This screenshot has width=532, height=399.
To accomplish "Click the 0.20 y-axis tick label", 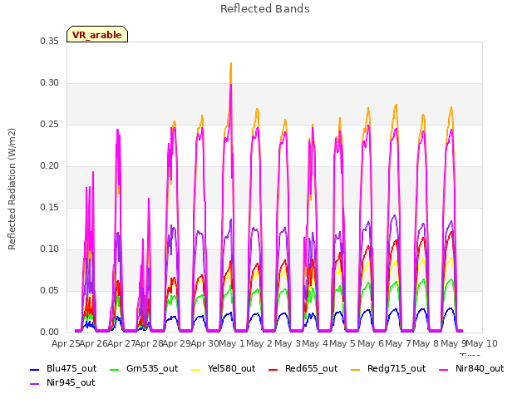I will pos(49,166).
